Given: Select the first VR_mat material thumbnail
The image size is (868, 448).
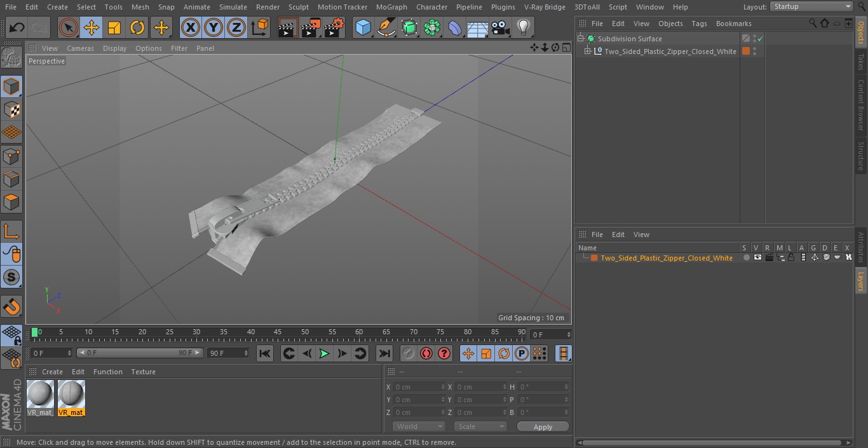Looking at the screenshot, I should point(40,398).
